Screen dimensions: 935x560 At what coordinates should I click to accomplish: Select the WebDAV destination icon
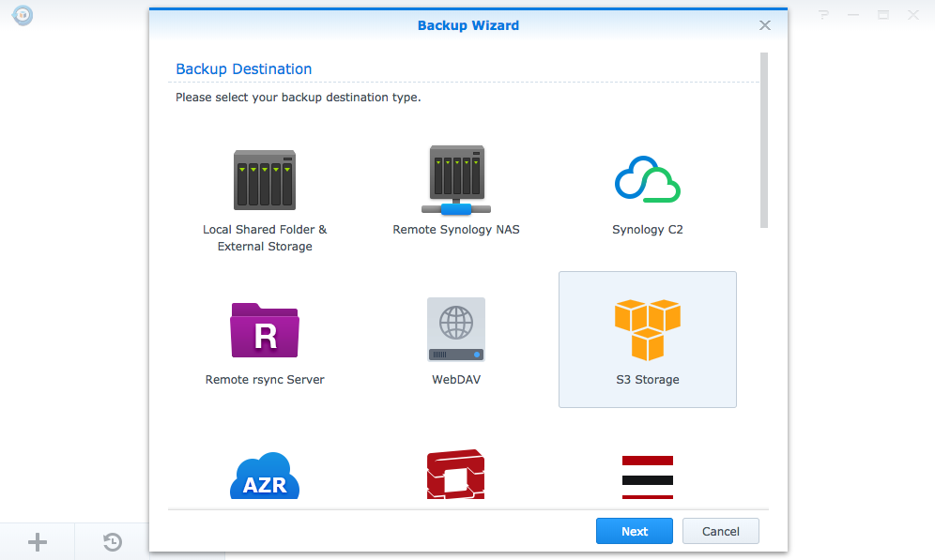pyautogui.click(x=455, y=330)
